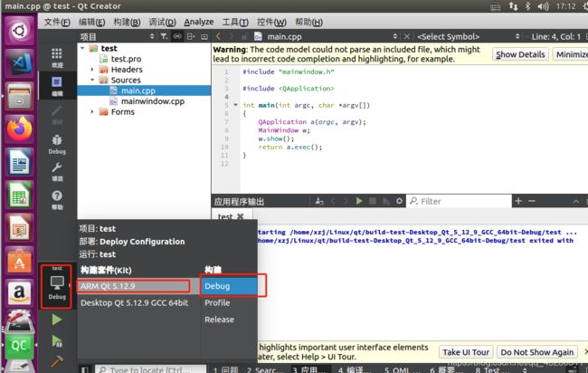Image resolution: width=588 pixels, height=373 pixels.
Task: Toggle synchronize with editor link icon
Action: pos(177,36)
